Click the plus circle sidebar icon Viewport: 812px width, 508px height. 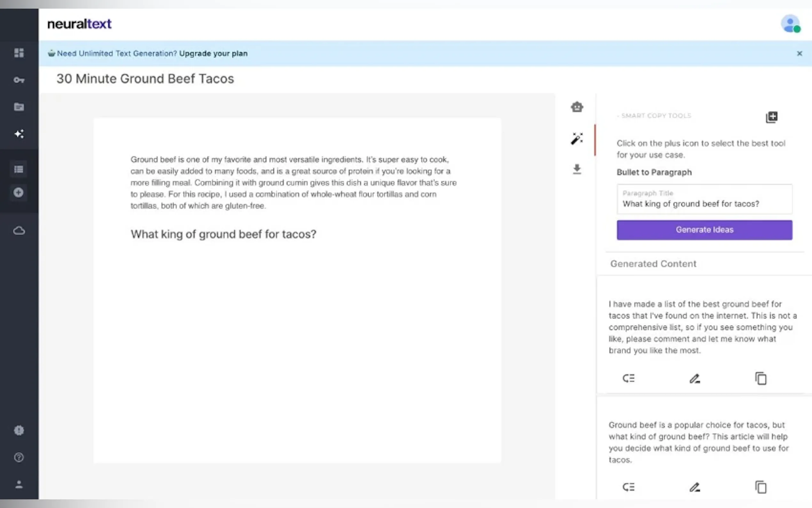(x=19, y=193)
